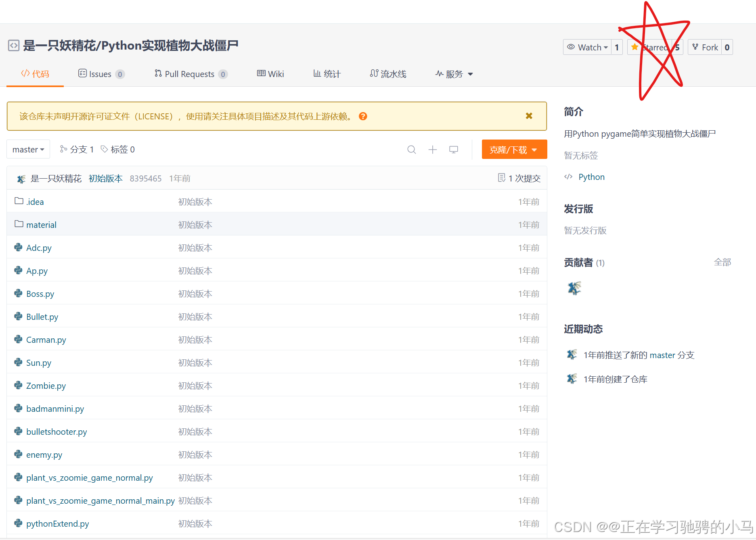Open the Pull Requests tab
756x540 pixels.
pos(191,74)
